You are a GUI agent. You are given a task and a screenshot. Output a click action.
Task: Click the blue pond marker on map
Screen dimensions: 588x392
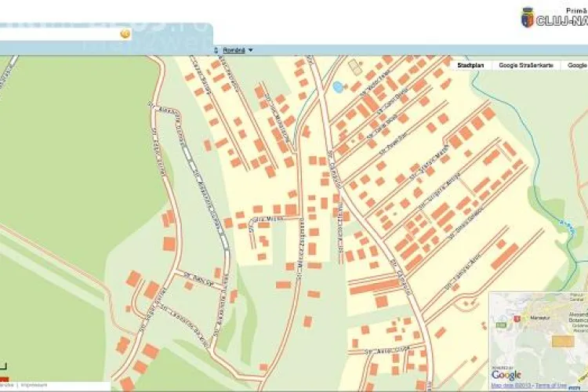point(338,87)
